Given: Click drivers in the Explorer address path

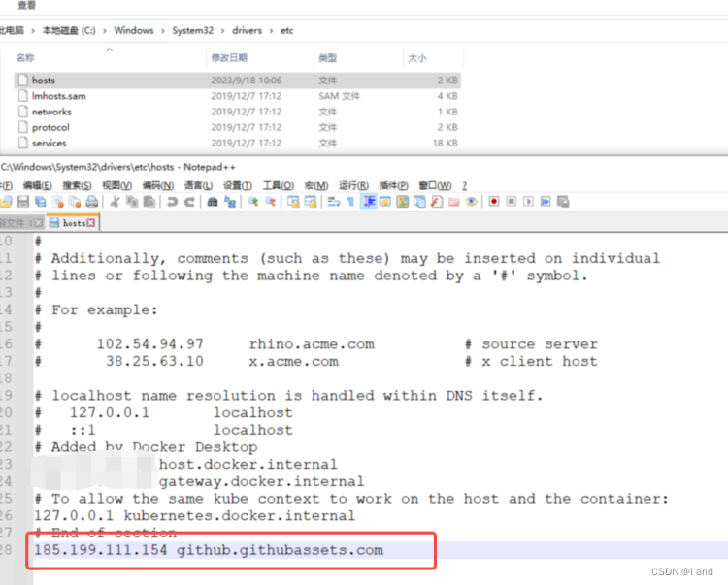Looking at the screenshot, I should click(x=247, y=31).
